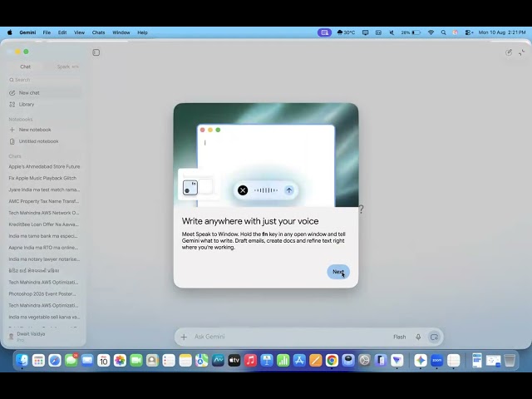Click the compose new chat pencil icon
Screen dimensions: 532x399
tap(508, 52)
